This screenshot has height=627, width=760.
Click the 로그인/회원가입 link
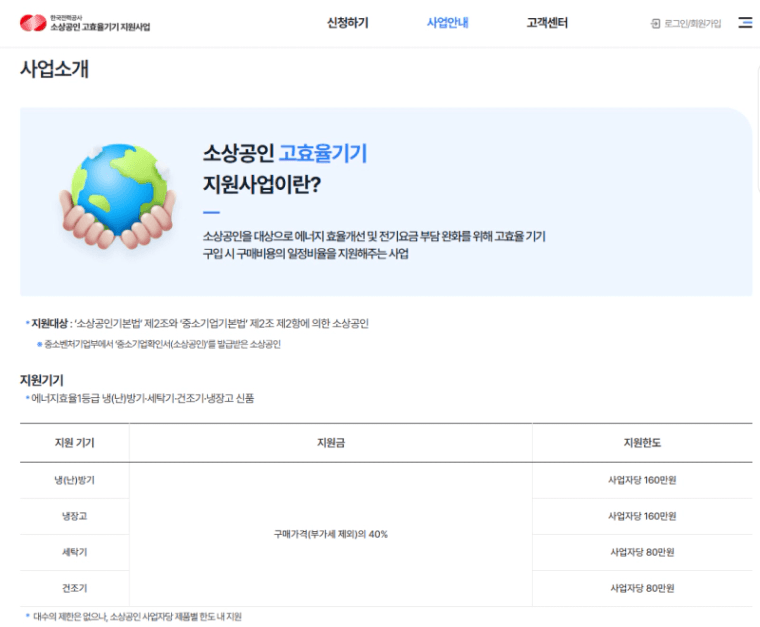click(x=692, y=23)
